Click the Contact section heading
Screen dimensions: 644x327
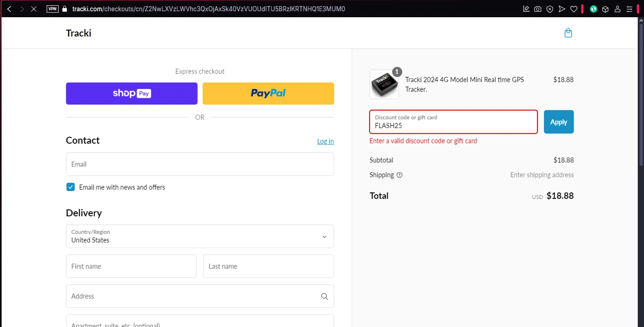83,140
